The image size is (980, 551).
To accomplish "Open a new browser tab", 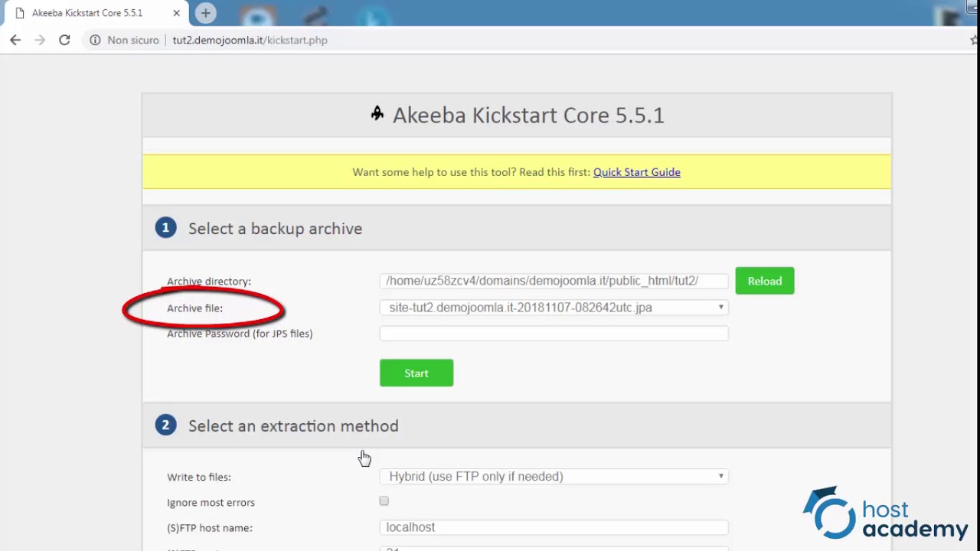I will (x=205, y=13).
